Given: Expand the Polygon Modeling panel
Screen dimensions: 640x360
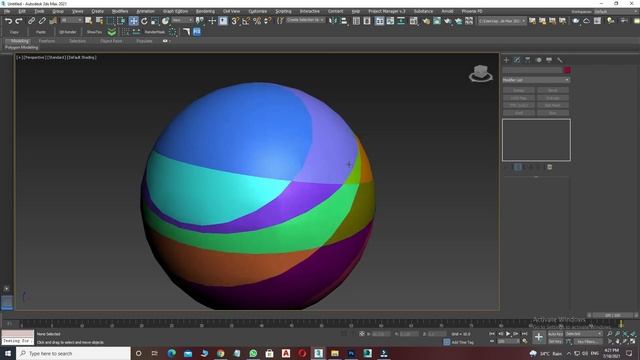Looking at the screenshot, I should pos(22,48).
